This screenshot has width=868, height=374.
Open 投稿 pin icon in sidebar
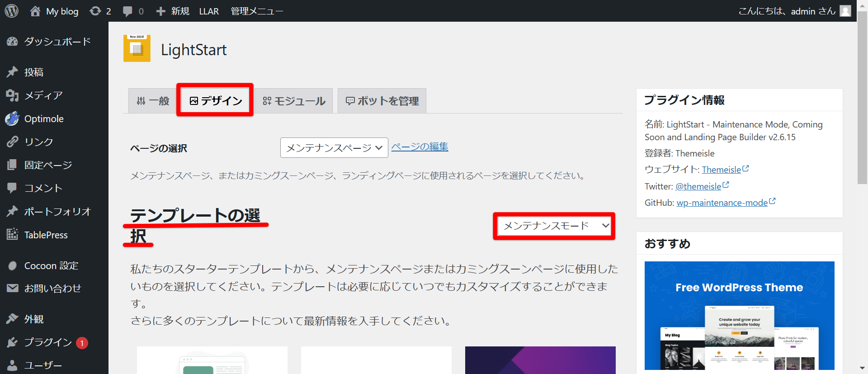12,72
